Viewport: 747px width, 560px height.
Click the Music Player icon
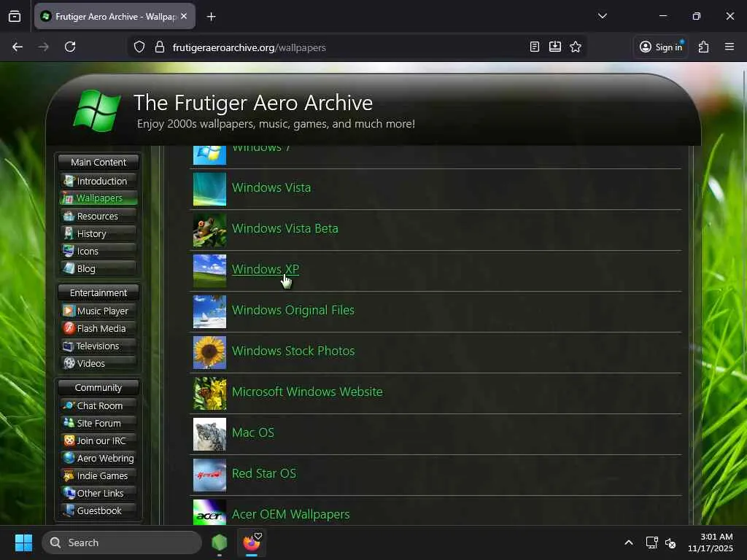pos(69,311)
